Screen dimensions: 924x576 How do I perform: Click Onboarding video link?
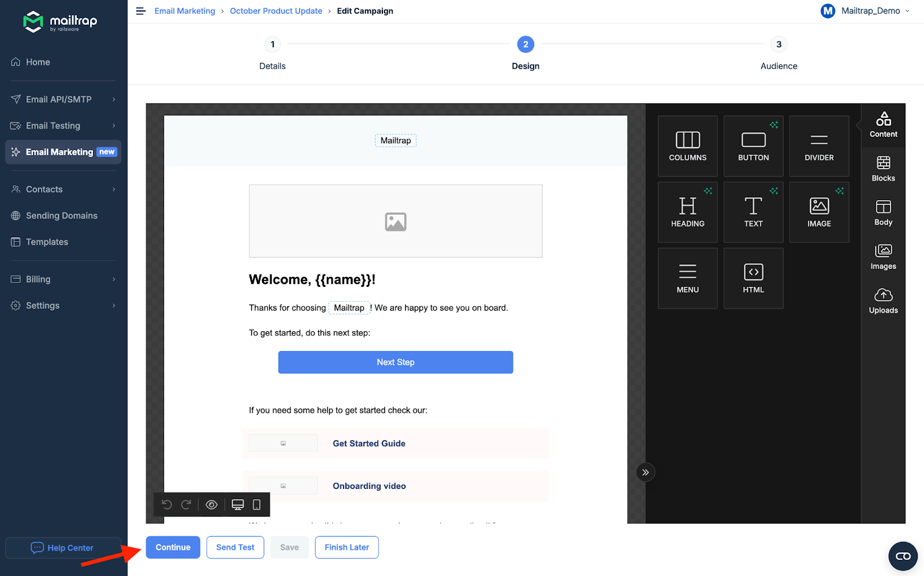(x=369, y=486)
